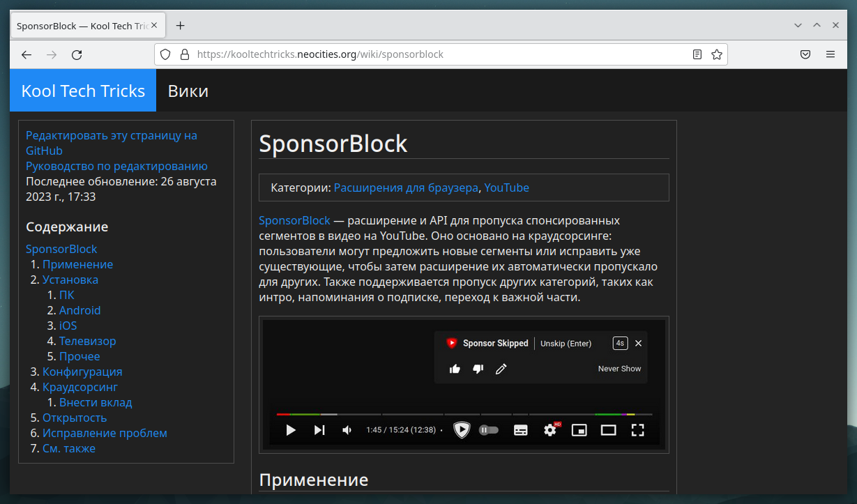
Task: Open the tracking protection shield icon
Action: pyautogui.click(x=165, y=54)
